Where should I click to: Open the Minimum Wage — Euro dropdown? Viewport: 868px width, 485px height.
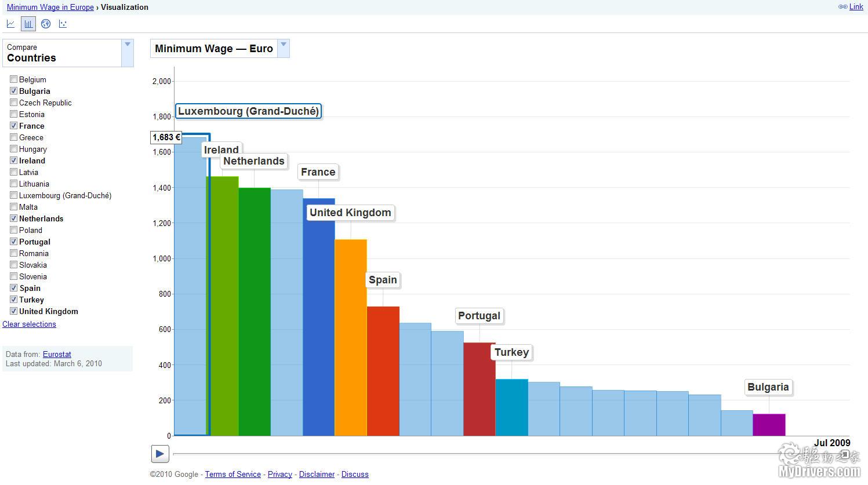tap(284, 48)
